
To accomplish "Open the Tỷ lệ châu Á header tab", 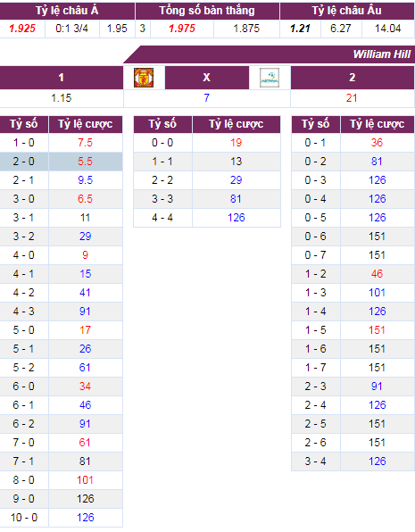I will (67, 11).
